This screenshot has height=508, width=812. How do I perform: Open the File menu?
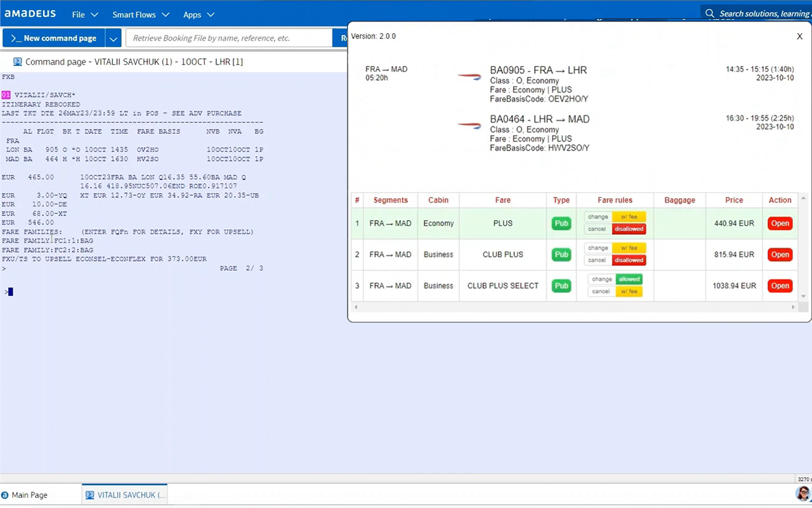pos(85,15)
